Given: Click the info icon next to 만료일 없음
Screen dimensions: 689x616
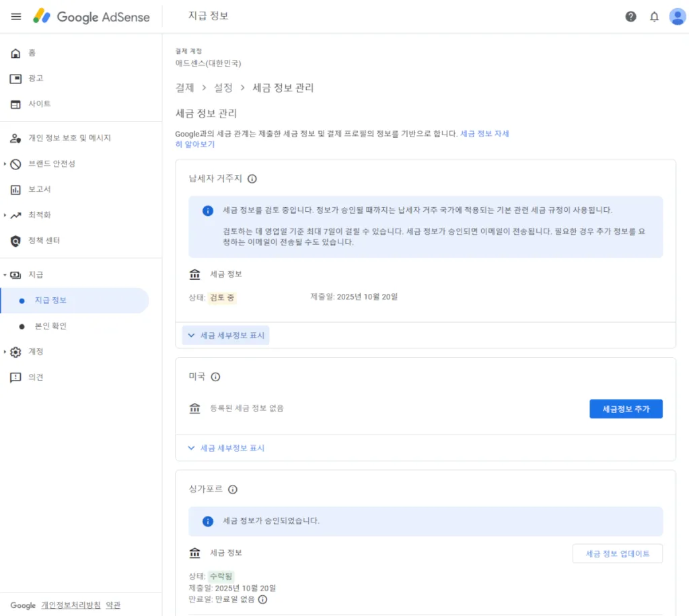Looking at the screenshot, I should [263, 599].
